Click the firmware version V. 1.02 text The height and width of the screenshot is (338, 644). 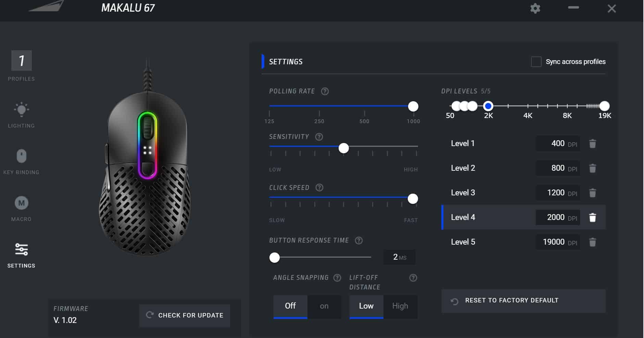click(x=65, y=321)
